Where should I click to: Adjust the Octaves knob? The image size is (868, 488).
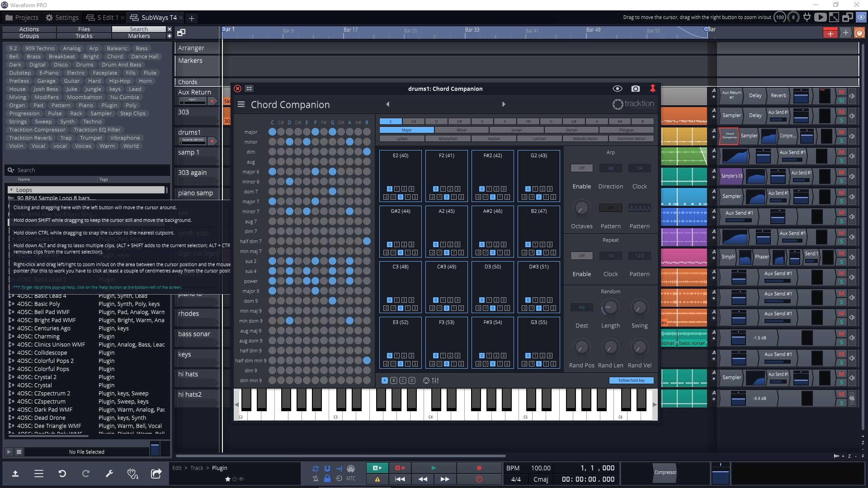tap(581, 208)
